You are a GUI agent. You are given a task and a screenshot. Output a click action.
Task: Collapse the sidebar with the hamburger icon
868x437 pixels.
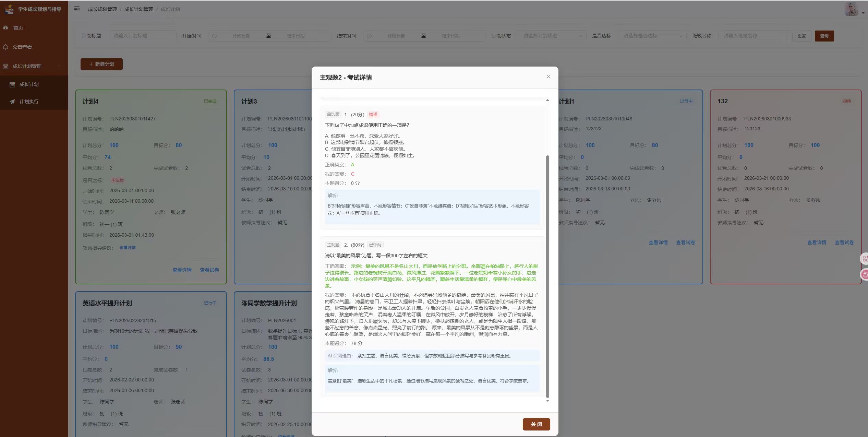click(77, 9)
